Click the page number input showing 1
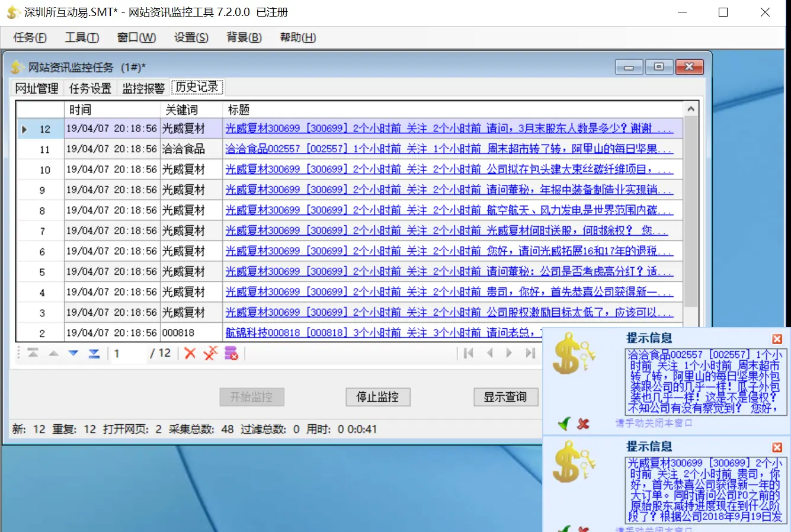 (x=129, y=354)
